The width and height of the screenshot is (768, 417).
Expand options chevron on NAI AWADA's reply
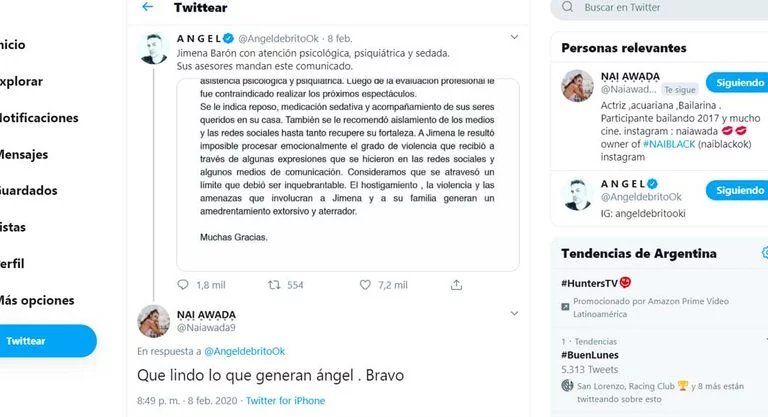(x=514, y=314)
